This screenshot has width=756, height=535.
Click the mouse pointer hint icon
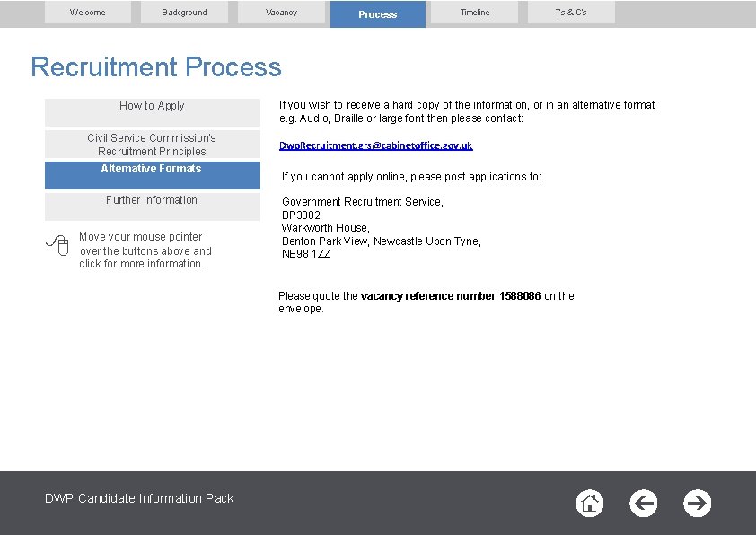tap(57, 245)
